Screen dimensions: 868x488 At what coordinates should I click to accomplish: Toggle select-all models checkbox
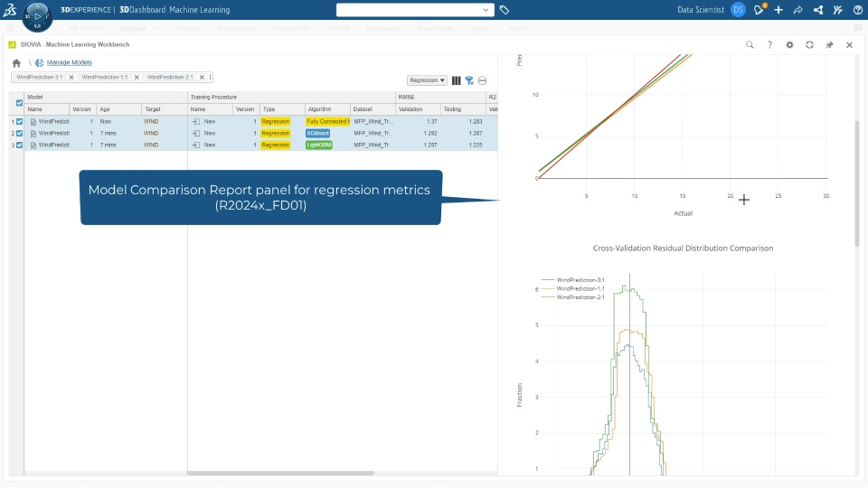point(19,103)
